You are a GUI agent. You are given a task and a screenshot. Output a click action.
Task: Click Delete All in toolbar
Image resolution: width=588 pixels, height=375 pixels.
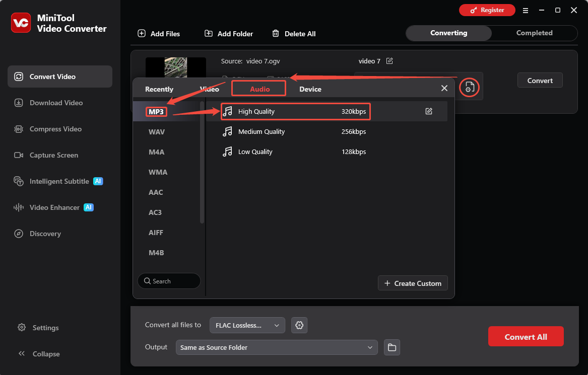point(294,34)
